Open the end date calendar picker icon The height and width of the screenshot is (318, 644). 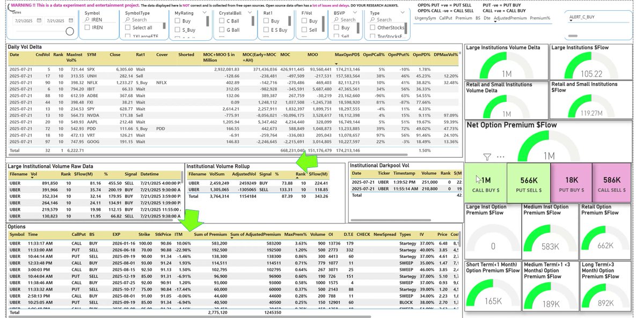click(x=71, y=20)
